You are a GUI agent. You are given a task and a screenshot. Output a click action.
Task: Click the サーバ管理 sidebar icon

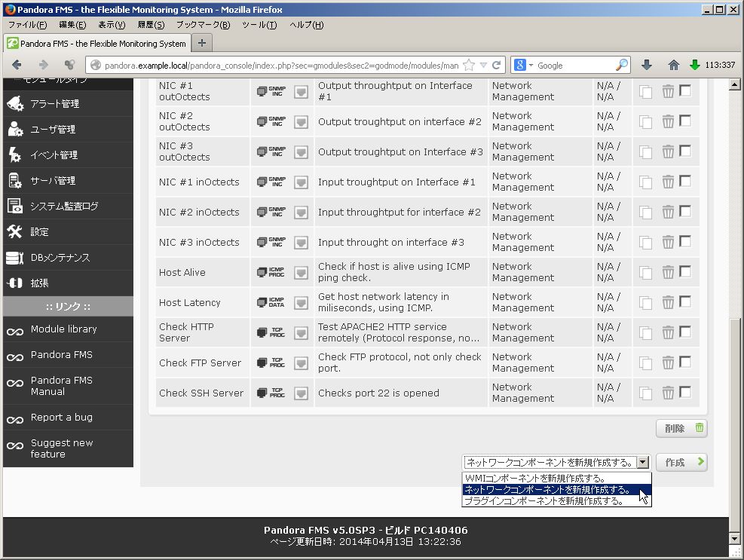15,180
